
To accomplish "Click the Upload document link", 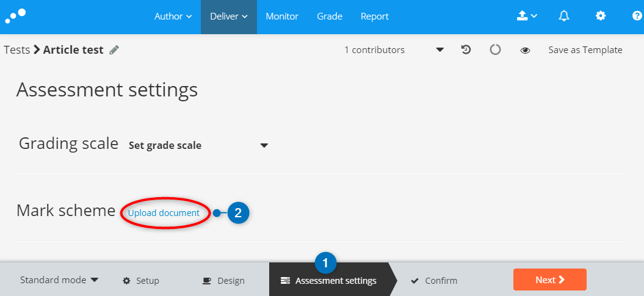I will click(164, 213).
